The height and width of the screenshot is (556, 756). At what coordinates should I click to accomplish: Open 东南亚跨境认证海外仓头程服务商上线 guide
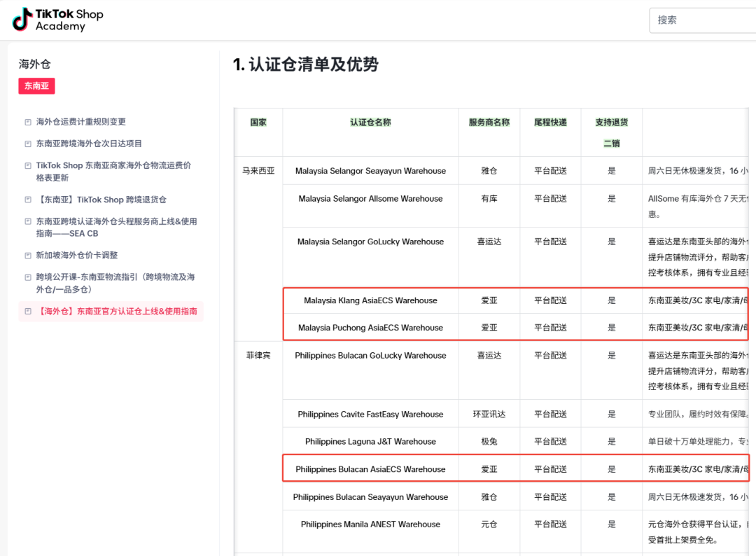click(x=117, y=227)
